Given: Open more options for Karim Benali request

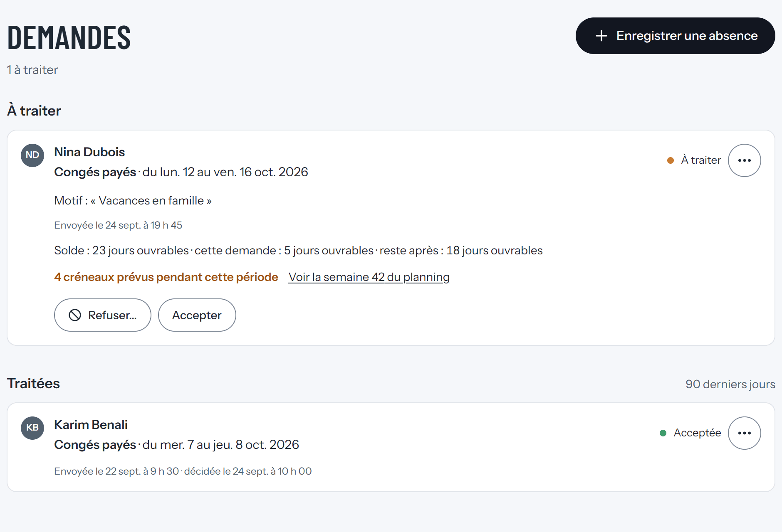Looking at the screenshot, I should (x=744, y=433).
